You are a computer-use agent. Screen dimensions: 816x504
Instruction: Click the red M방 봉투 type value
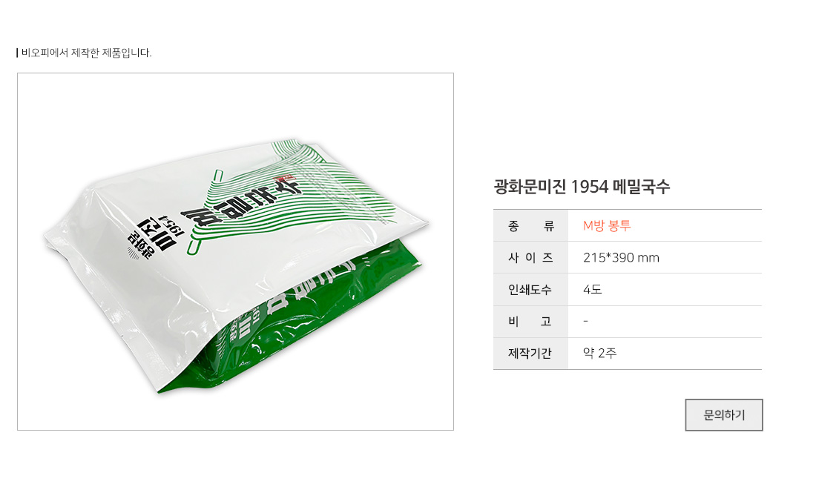[x=606, y=225]
